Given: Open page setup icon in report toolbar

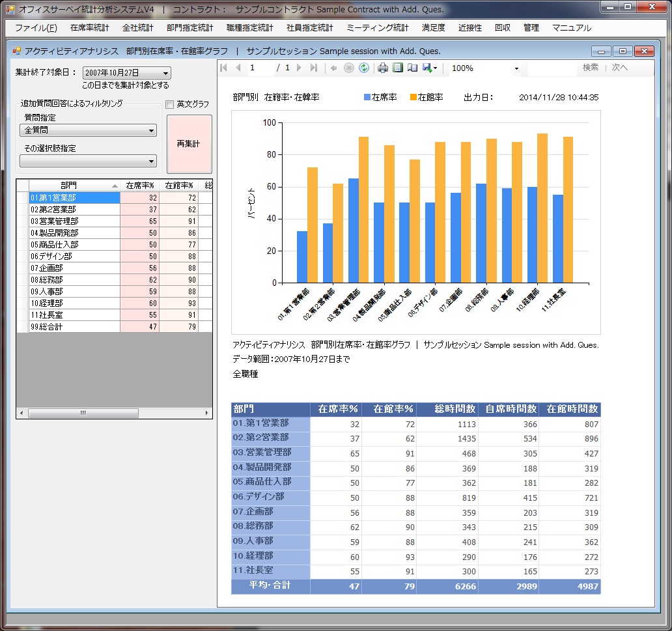Looking at the screenshot, I should coord(412,68).
